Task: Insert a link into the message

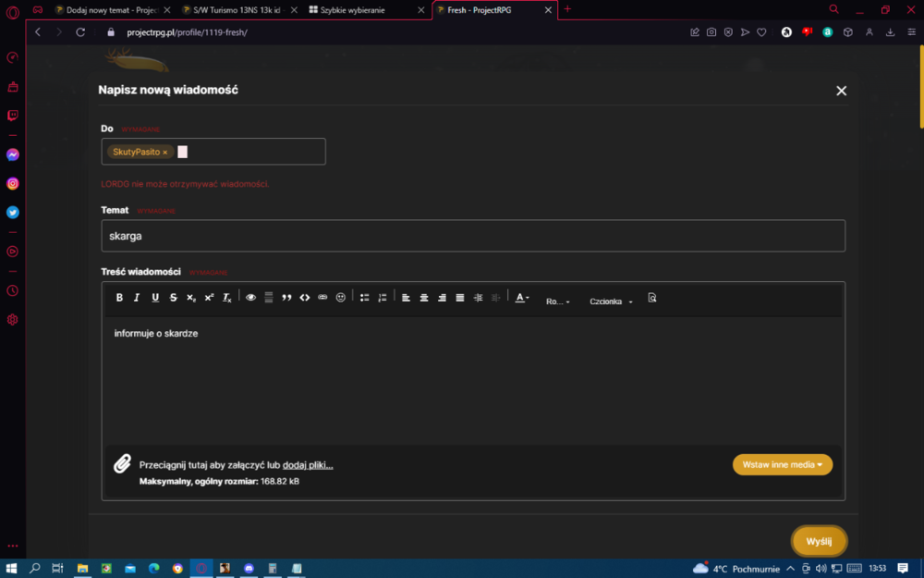Action: [322, 298]
